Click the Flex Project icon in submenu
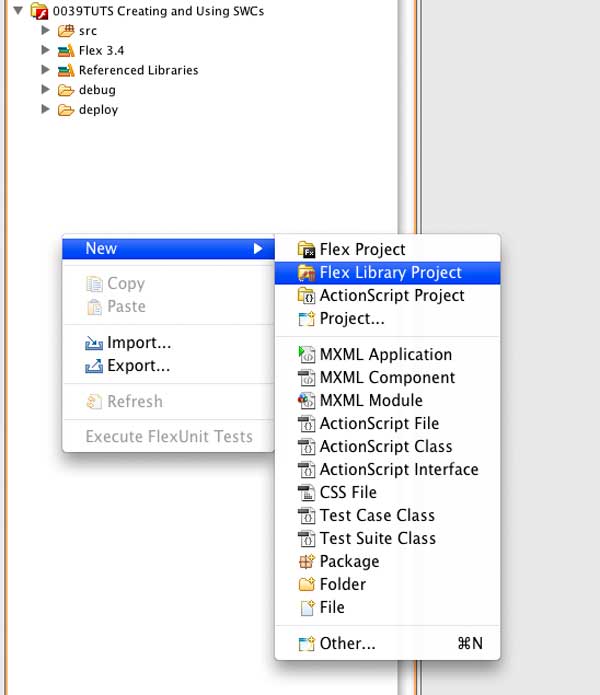Image resolution: width=600 pixels, height=695 pixels. coord(306,250)
